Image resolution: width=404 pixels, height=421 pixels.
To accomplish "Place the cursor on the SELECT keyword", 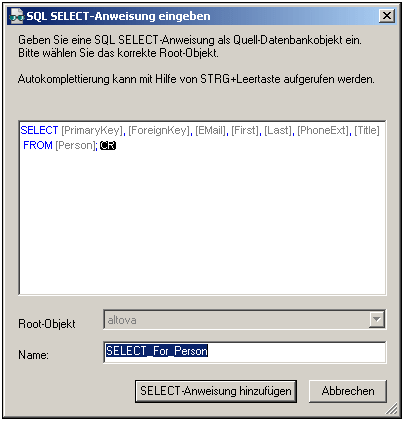I will click(39, 130).
